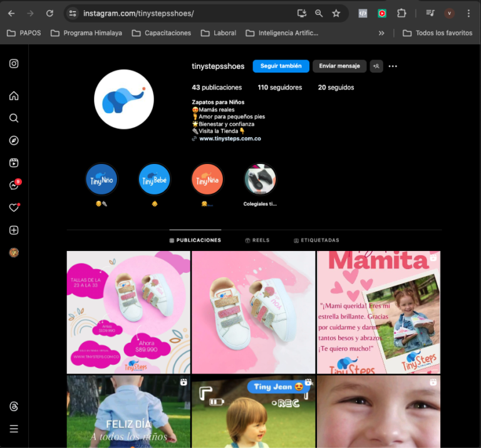Click the Create new post plus icon
Viewport: 481px width, 448px height.
click(x=14, y=230)
